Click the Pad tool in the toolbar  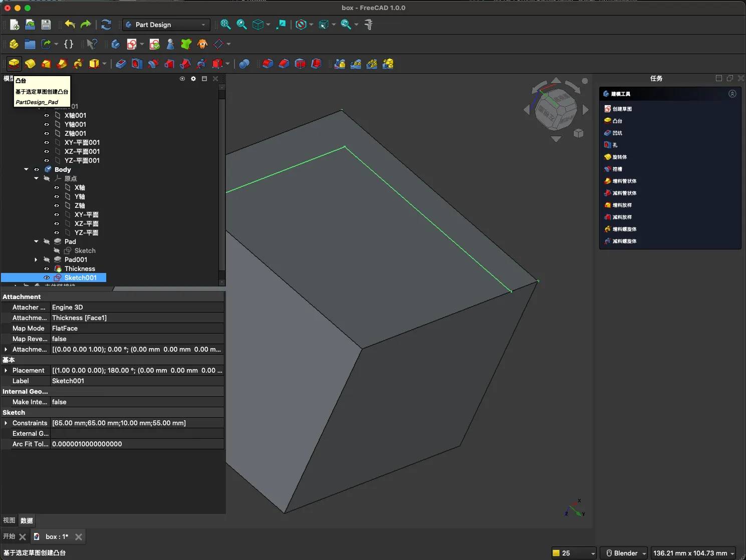click(14, 64)
